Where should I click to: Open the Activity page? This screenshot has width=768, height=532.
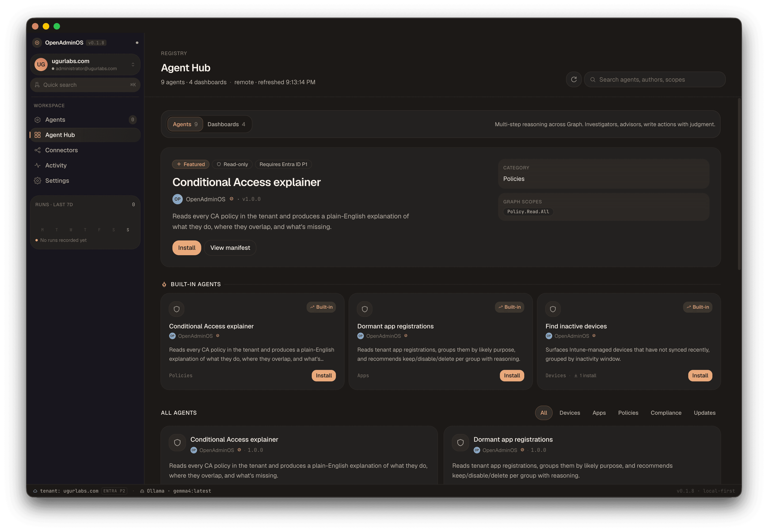[85, 165]
